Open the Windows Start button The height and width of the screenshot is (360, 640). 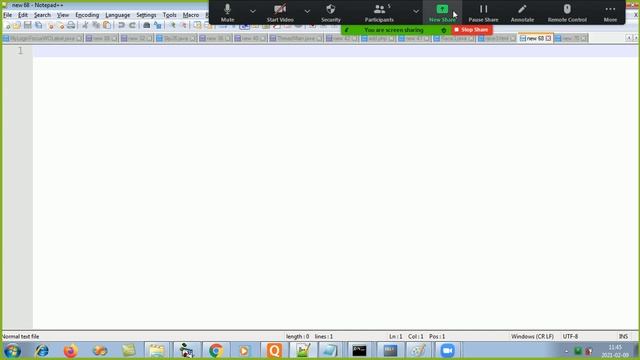(12, 351)
